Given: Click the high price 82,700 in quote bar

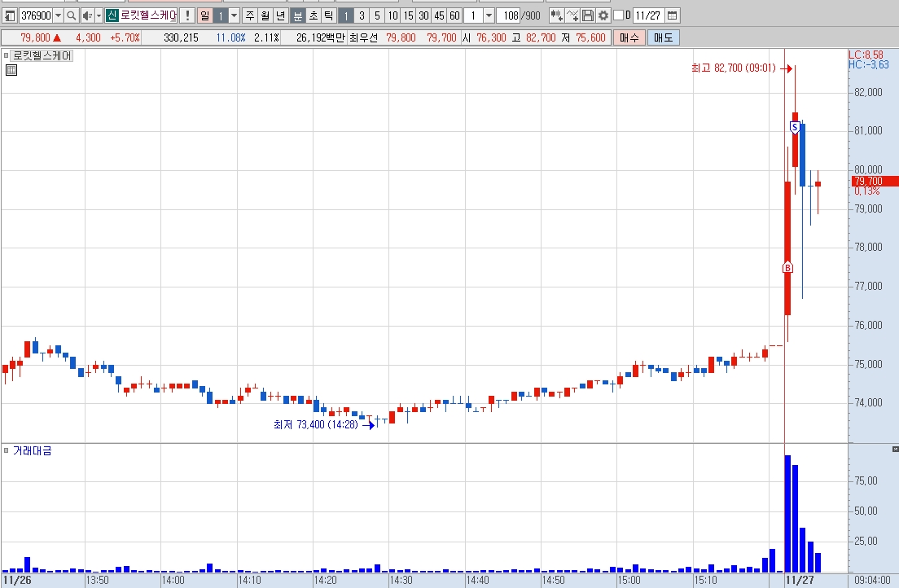Looking at the screenshot, I should (541, 37).
